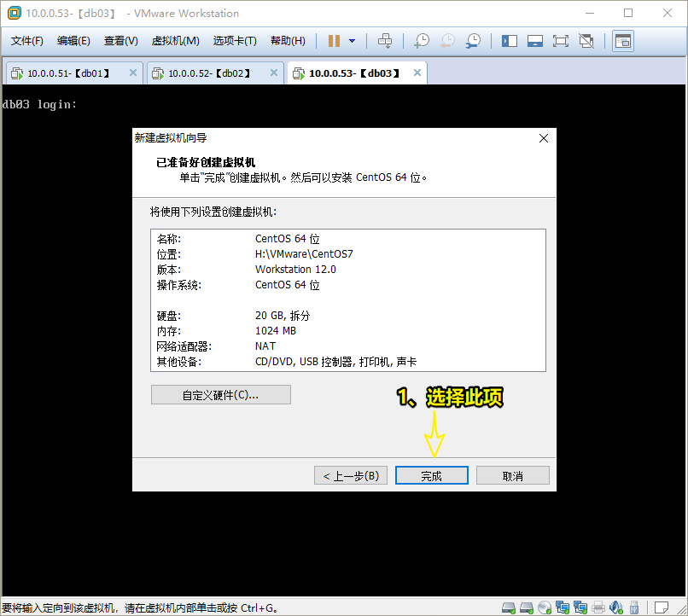Click the memory value 1024 MB
Image resolution: width=688 pixels, height=616 pixels.
click(276, 331)
